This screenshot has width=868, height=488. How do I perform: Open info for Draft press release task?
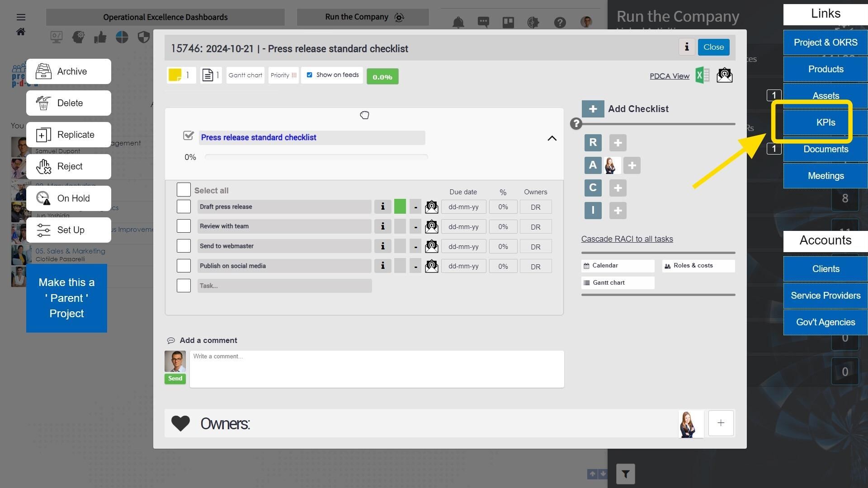click(x=382, y=206)
